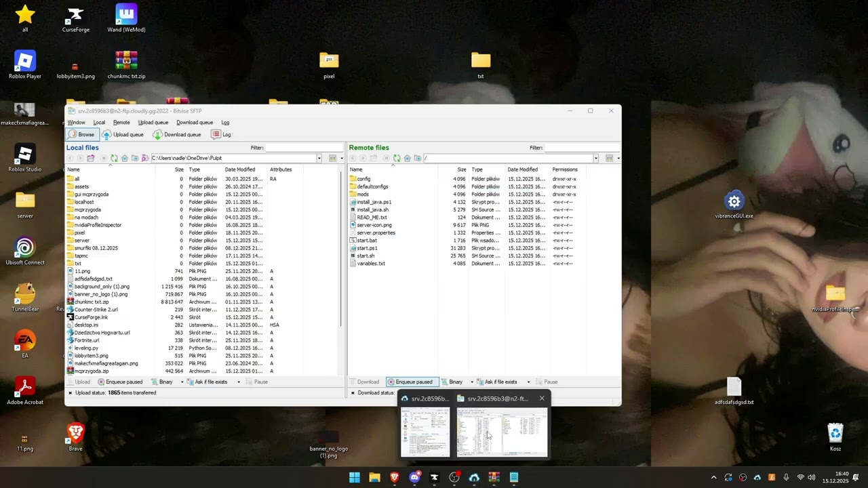Focus the Remote files Filter field

582,148
